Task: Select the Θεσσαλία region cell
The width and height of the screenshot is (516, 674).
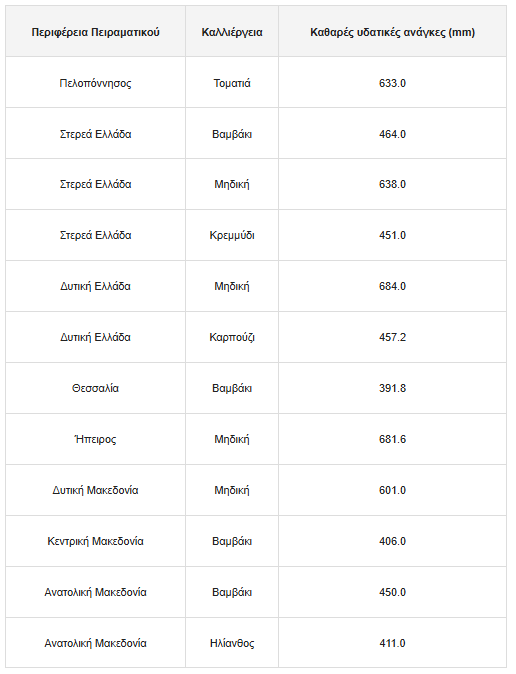Action: 95,388
